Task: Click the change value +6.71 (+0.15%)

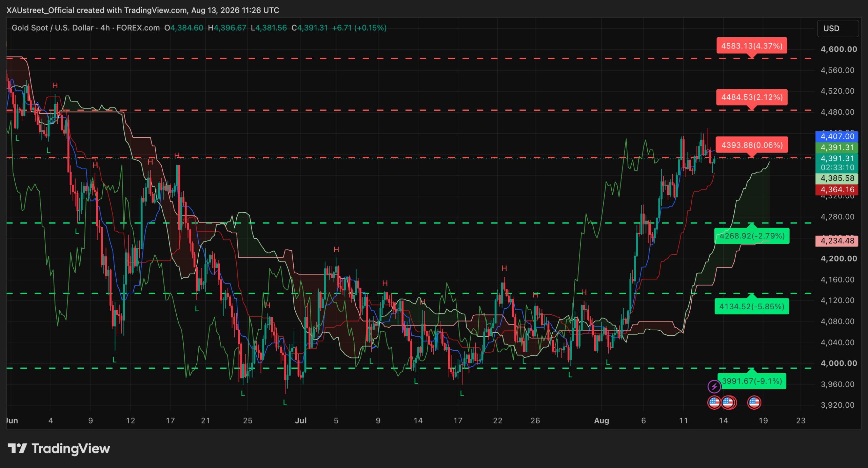Action: (x=359, y=28)
